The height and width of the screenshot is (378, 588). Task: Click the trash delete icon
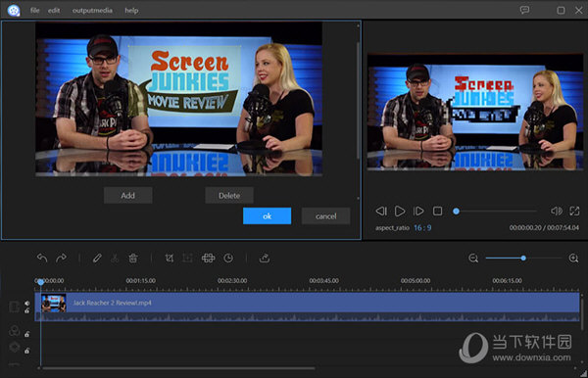click(x=133, y=258)
